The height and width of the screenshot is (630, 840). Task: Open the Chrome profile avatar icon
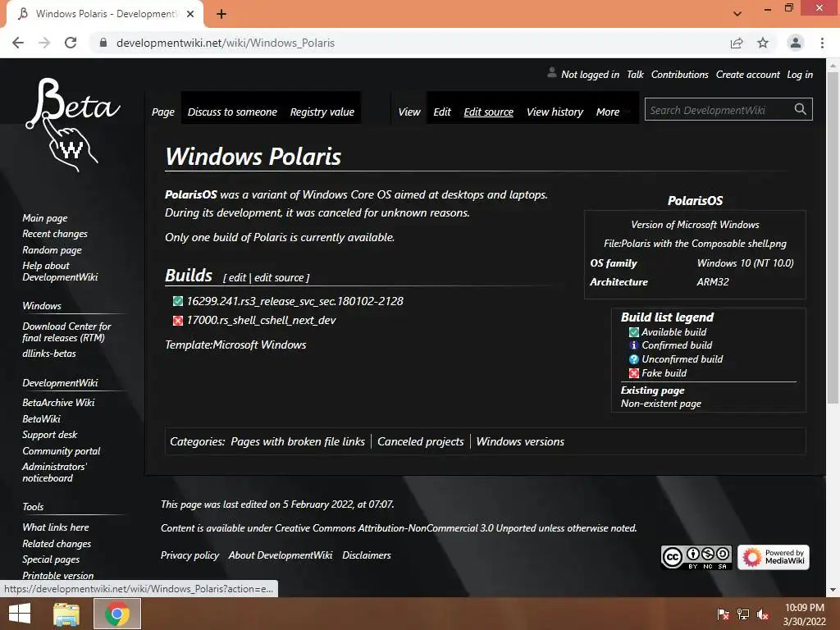coord(796,43)
